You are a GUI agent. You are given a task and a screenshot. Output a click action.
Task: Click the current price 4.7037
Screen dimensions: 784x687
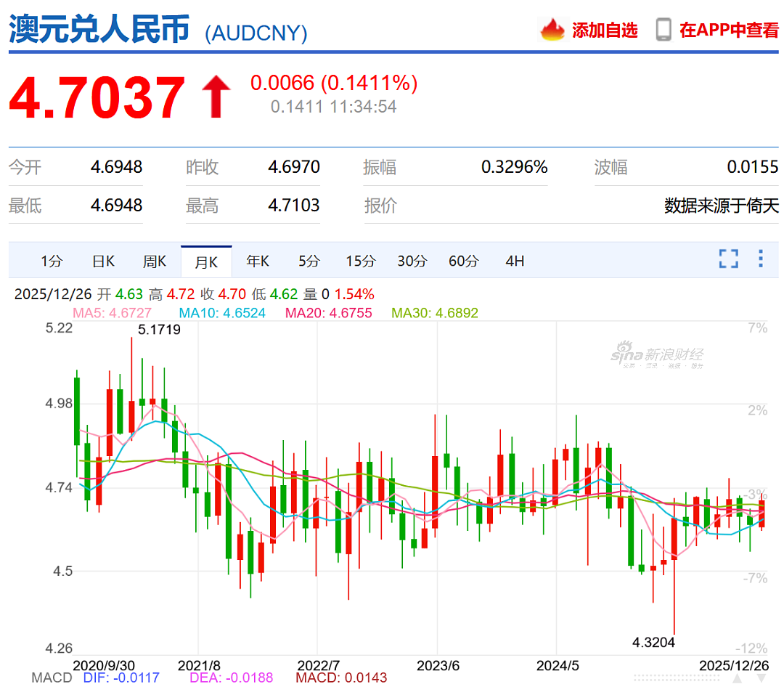coord(97,97)
